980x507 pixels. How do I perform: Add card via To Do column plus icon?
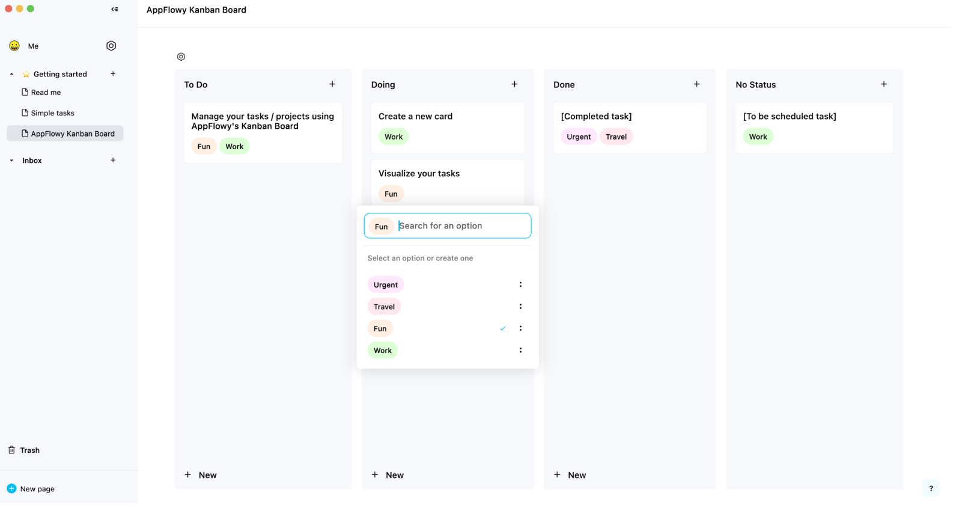coord(332,84)
